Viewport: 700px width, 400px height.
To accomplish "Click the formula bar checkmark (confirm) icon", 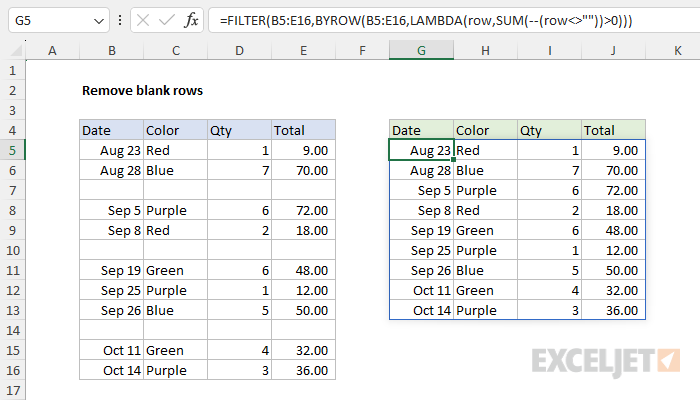I will [x=167, y=20].
